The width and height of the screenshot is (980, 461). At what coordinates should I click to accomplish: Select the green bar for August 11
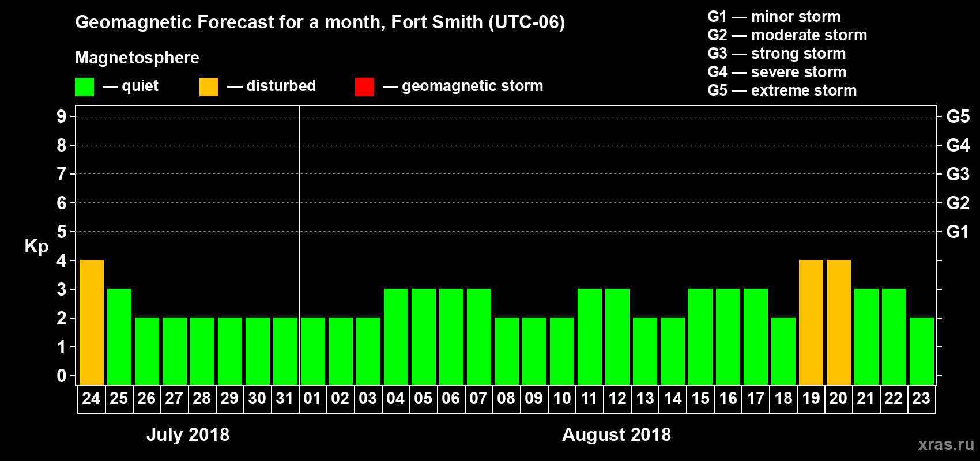pyautogui.click(x=590, y=337)
